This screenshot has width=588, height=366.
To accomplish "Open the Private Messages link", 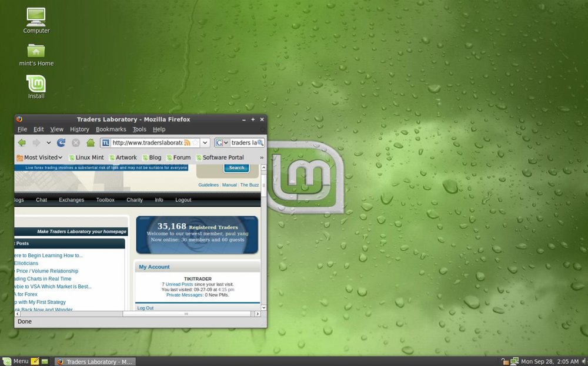I will pyautogui.click(x=185, y=295).
